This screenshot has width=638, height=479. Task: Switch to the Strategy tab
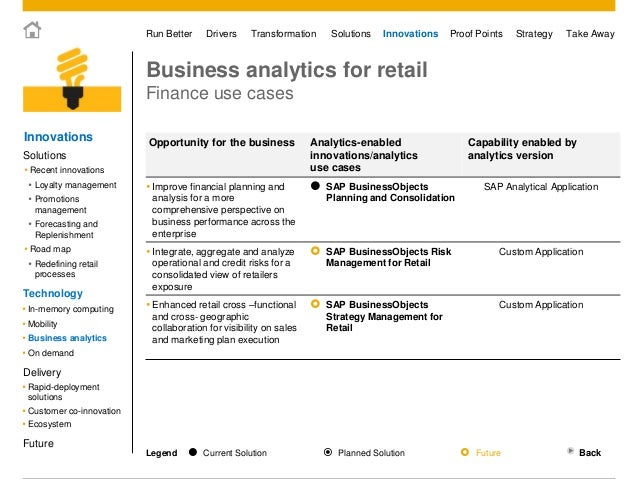pos(534,34)
